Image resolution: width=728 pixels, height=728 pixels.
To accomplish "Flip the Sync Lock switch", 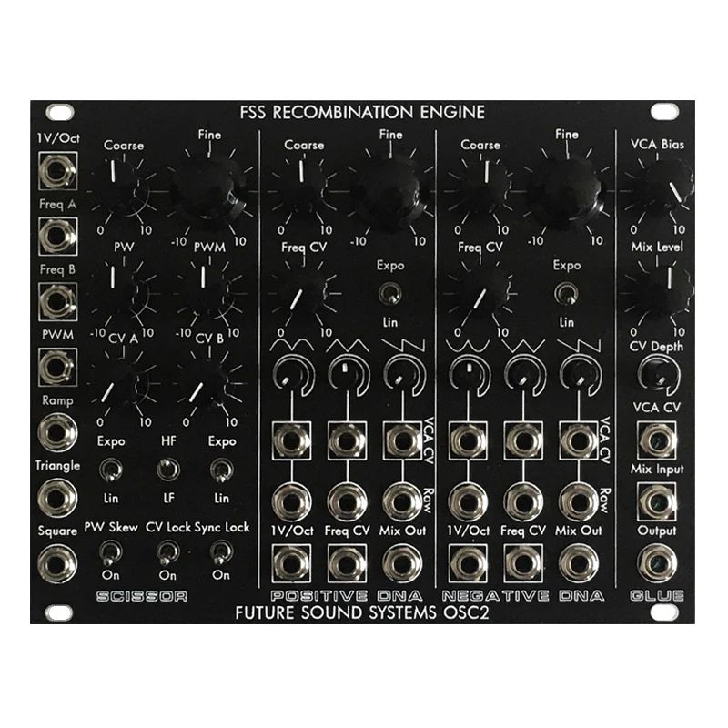I will point(221,552).
